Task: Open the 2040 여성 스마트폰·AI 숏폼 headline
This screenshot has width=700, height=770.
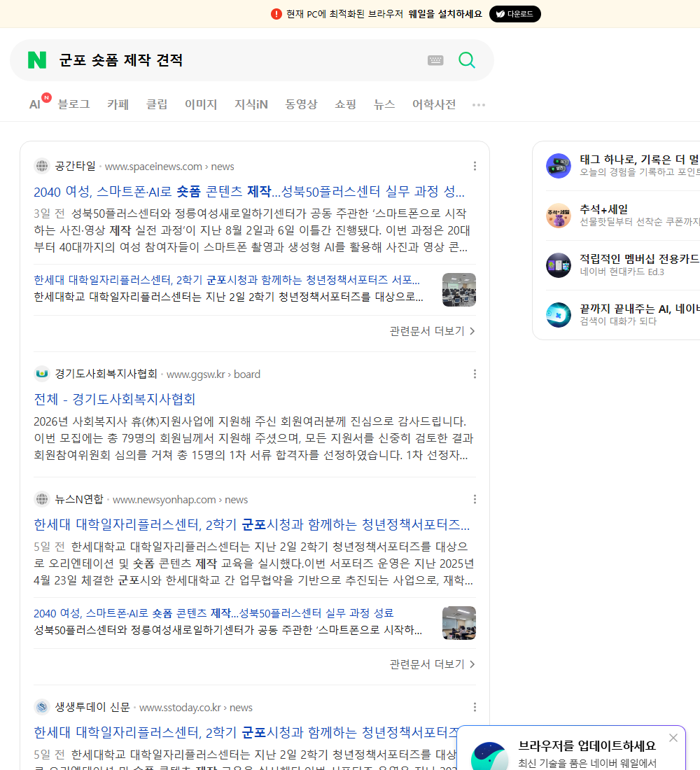Action: click(x=249, y=191)
